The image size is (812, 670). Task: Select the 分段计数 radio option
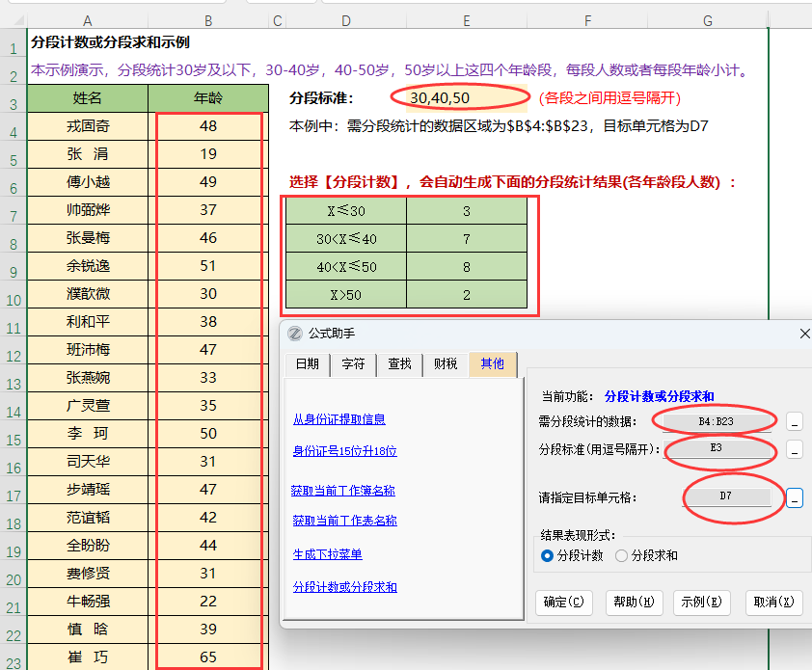pos(548,555)
